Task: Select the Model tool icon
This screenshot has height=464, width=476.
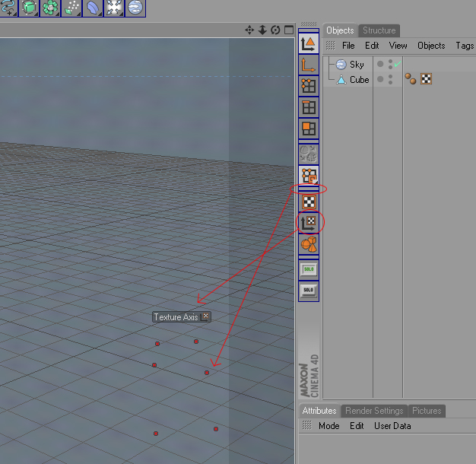Action: click(309, 43)
